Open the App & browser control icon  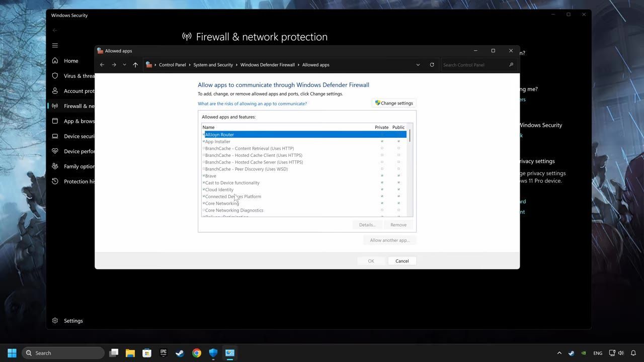55,121
